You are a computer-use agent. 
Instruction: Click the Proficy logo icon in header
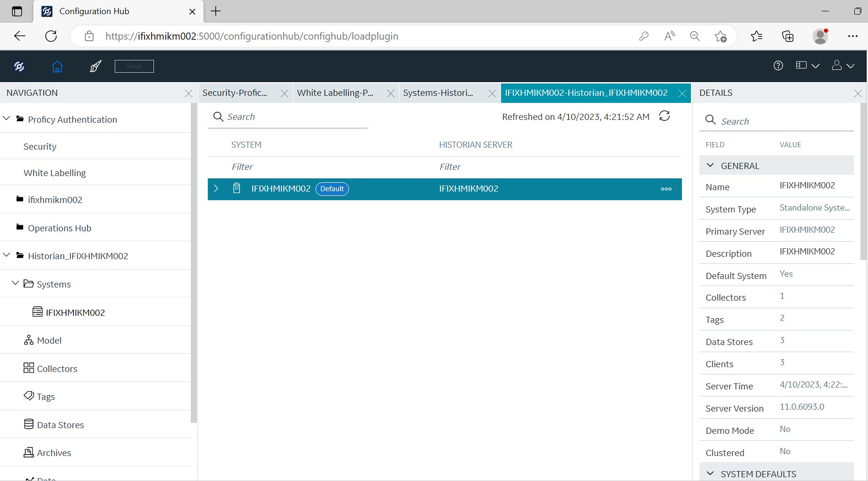pos(19,67)
